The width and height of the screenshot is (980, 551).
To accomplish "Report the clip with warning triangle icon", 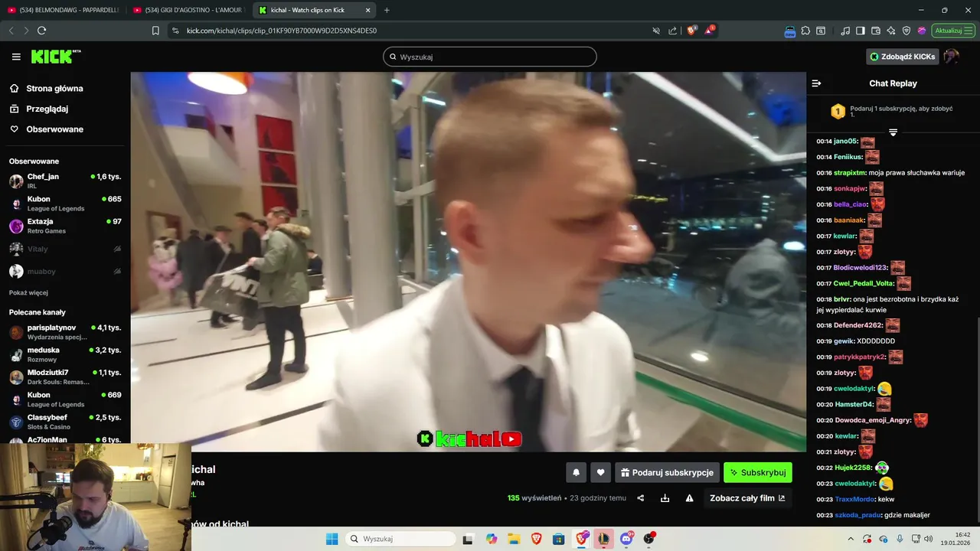I will [690, 498].
